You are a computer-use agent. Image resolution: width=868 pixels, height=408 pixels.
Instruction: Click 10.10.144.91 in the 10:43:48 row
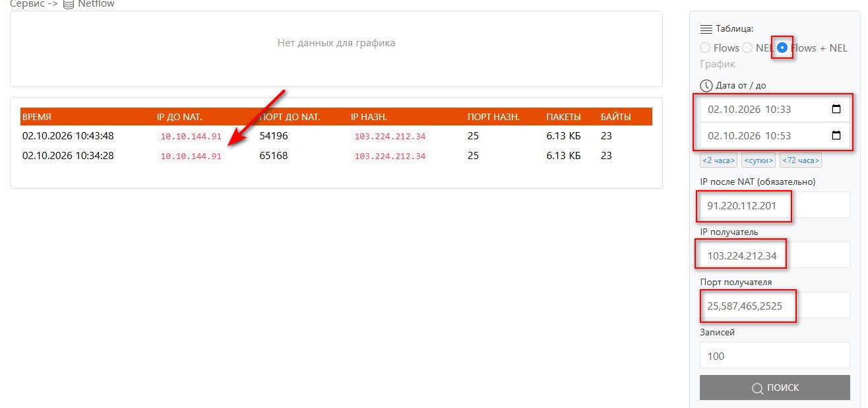[191, 137]
